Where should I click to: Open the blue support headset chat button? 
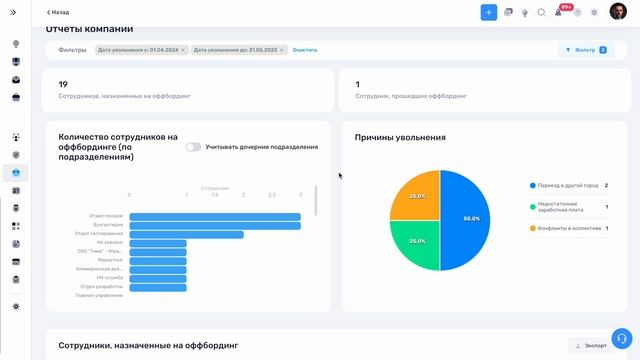pos(622,338)
